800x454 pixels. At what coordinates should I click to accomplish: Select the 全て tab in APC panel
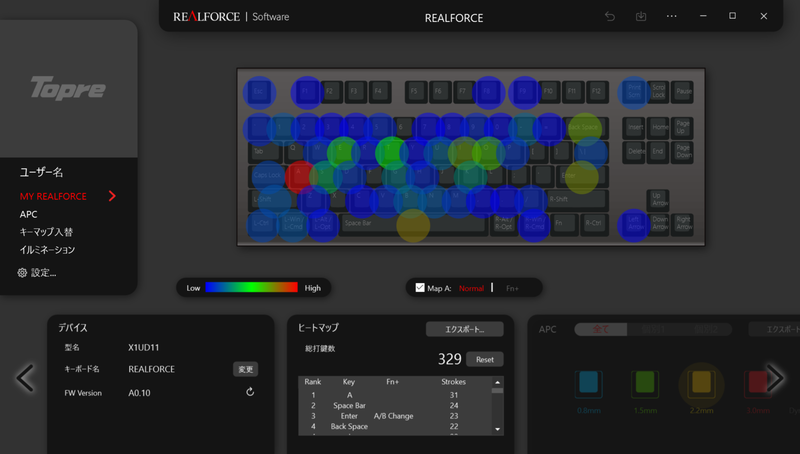pos(601,330)
